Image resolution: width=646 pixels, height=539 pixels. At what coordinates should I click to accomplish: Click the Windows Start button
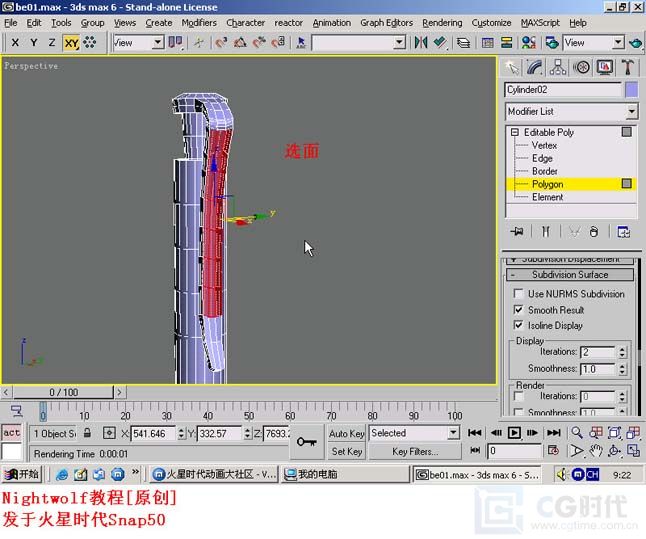click(21, 475)
